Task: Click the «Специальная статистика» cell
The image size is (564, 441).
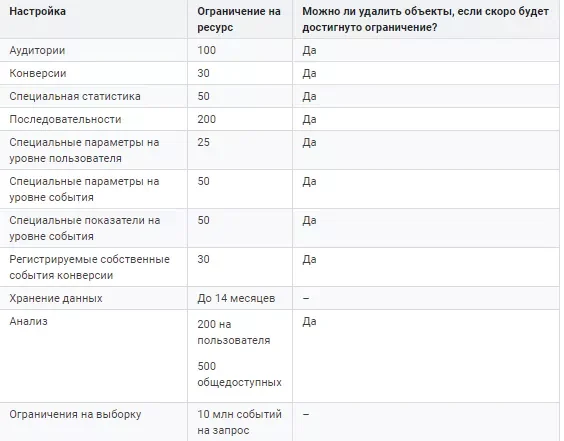Action: [x=75, y=96]
